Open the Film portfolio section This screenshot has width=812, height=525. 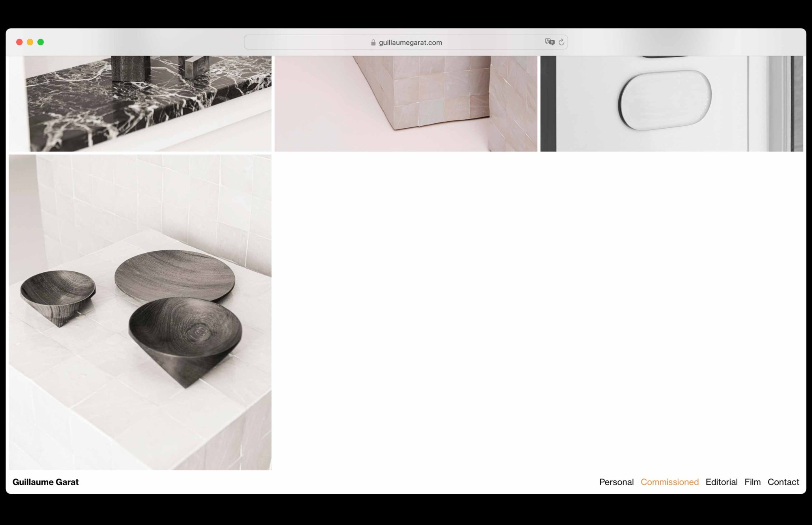point(753,482)
